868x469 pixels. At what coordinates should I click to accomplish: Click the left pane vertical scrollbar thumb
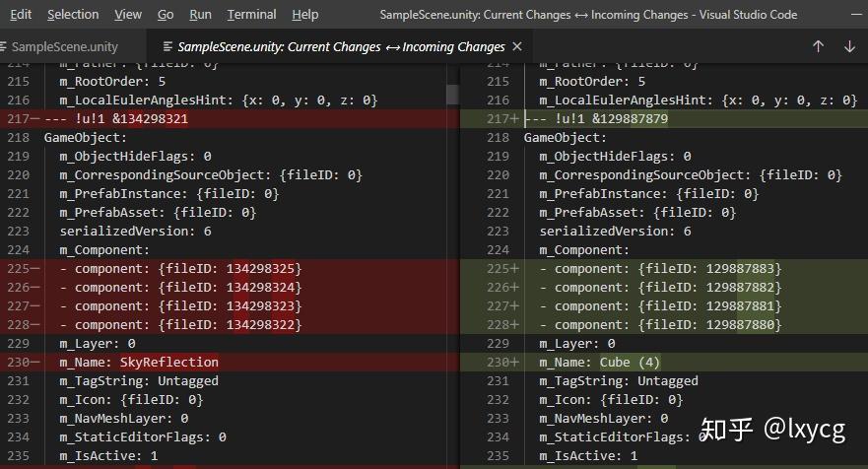[453, 96]
